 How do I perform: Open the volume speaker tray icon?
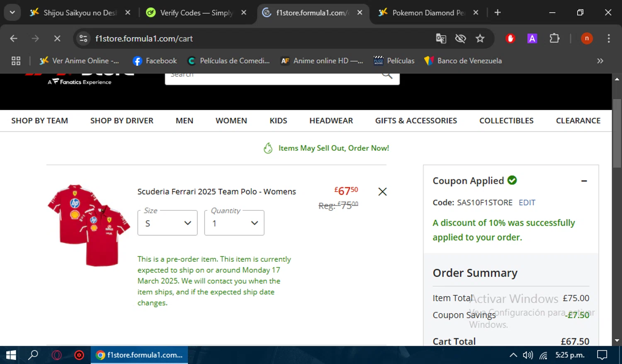pos(527,355)
